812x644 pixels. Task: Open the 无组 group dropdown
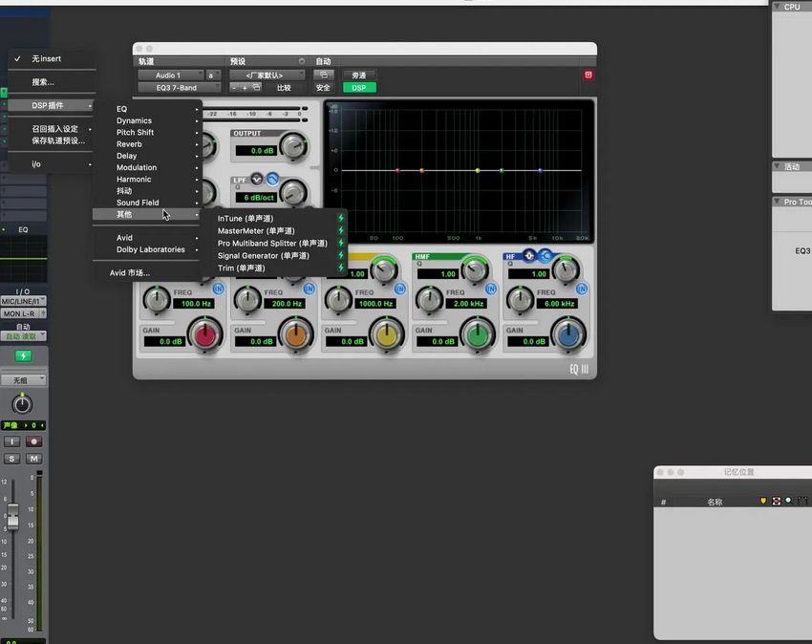point(23,380)
